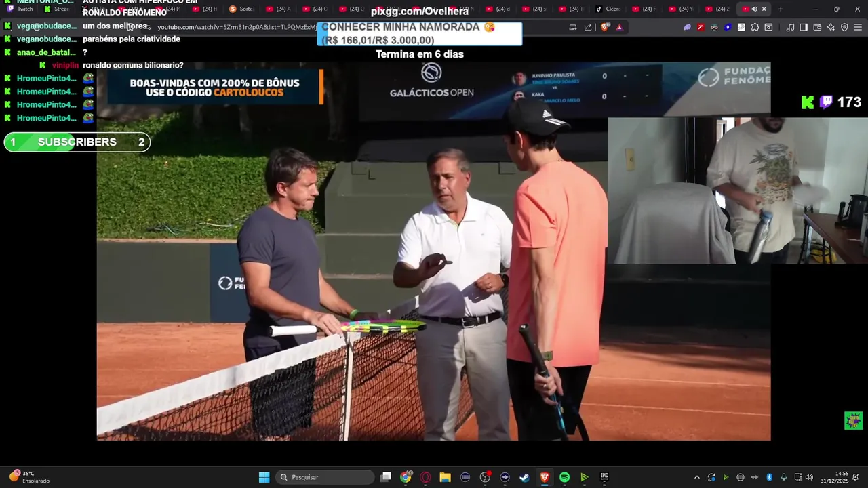868x488 pixels.
Task: Open the clock and date showing 14:55
Action: [835, 477]
